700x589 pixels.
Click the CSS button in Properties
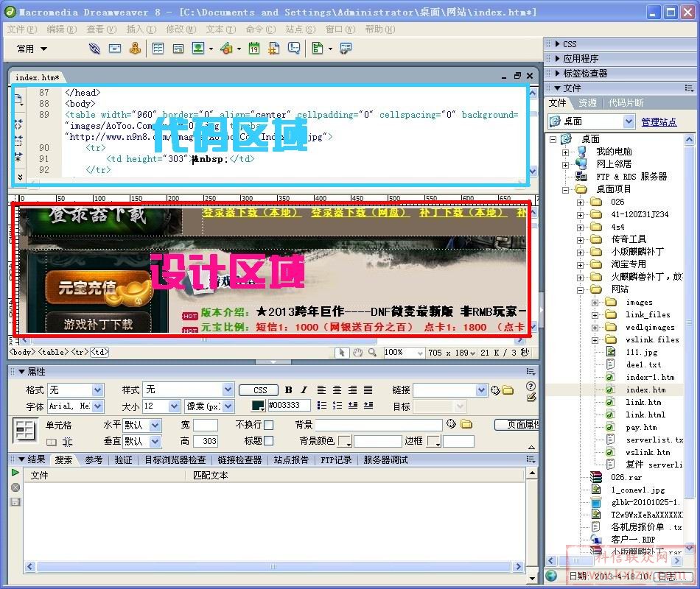point(259,390)
